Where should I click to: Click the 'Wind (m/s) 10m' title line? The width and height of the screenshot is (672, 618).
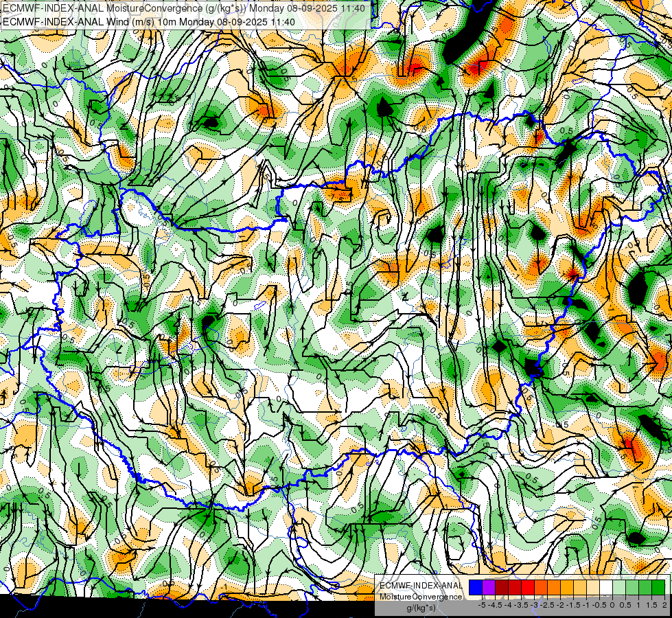(x=149, y=21)
